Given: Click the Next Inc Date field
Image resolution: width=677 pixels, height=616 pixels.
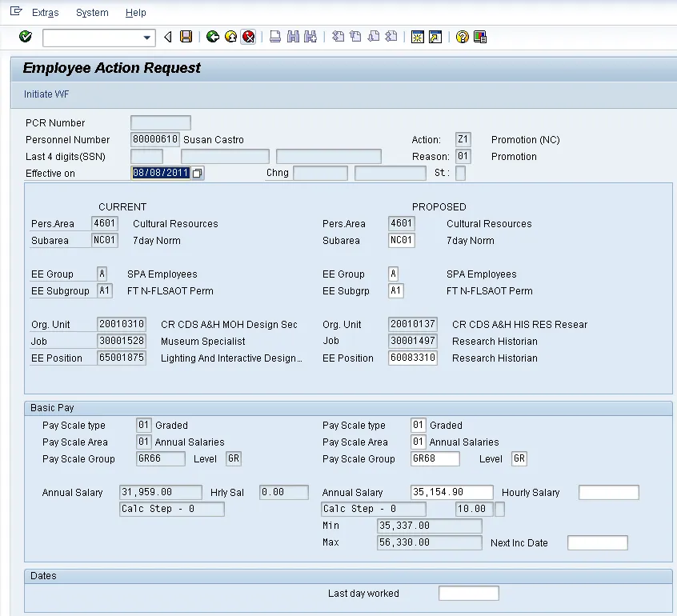Looking at the screenshot, I should (x=597, y=543).
